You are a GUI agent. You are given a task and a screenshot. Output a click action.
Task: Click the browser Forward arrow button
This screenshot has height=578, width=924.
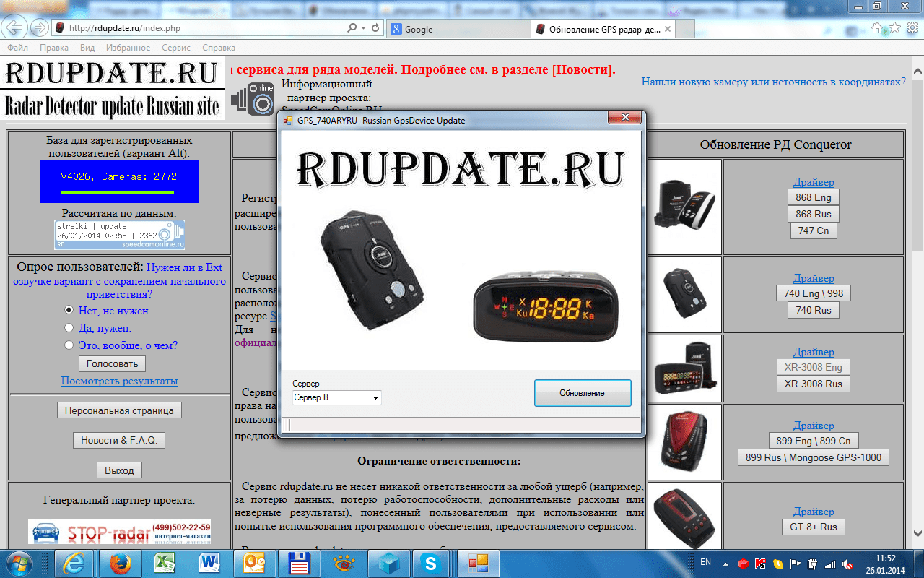pyautogui.click(x=39, y=28)
